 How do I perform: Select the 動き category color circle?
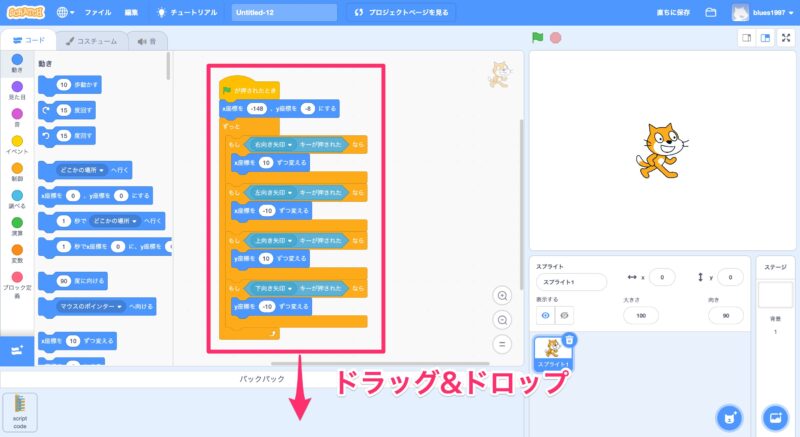pos(17,59)
